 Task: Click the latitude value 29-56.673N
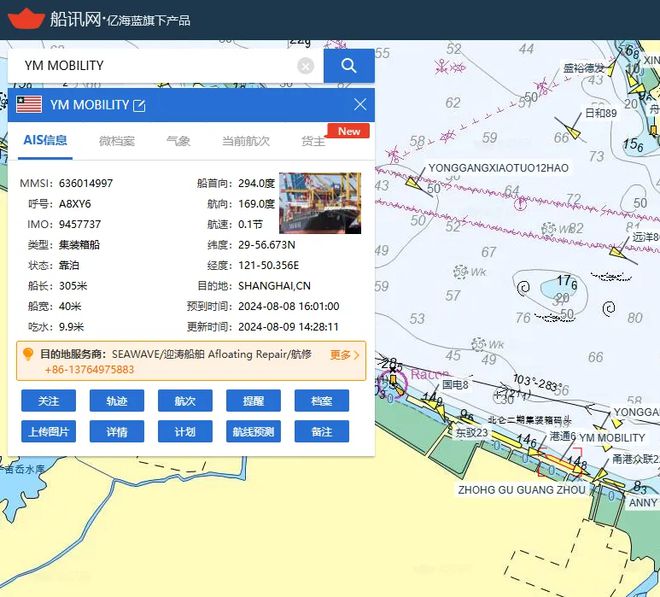coord(267,245)
